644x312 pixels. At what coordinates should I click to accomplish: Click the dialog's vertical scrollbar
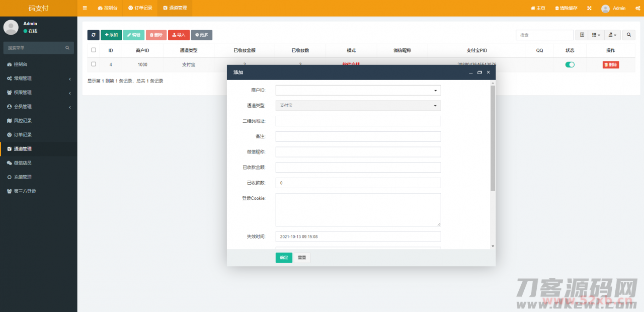click(493, 138)
